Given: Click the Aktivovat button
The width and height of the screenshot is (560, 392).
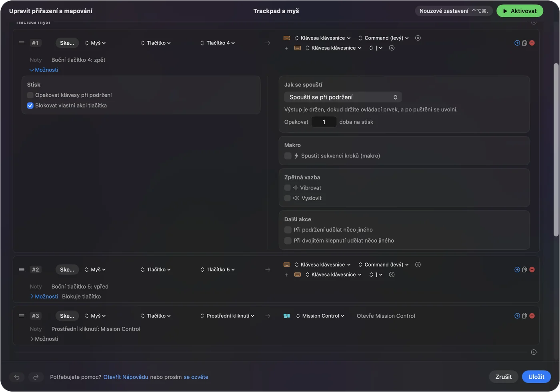Looking at the screenshot, I should click(520, 11).
